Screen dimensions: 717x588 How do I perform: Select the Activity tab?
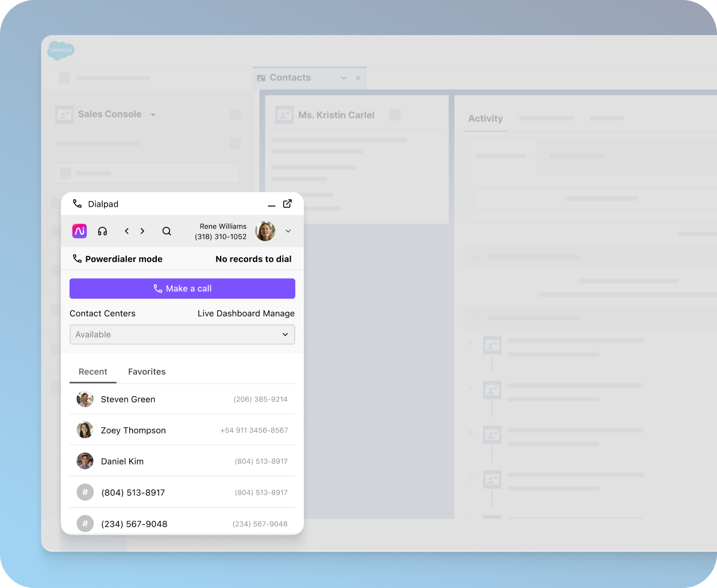point(485,119)
